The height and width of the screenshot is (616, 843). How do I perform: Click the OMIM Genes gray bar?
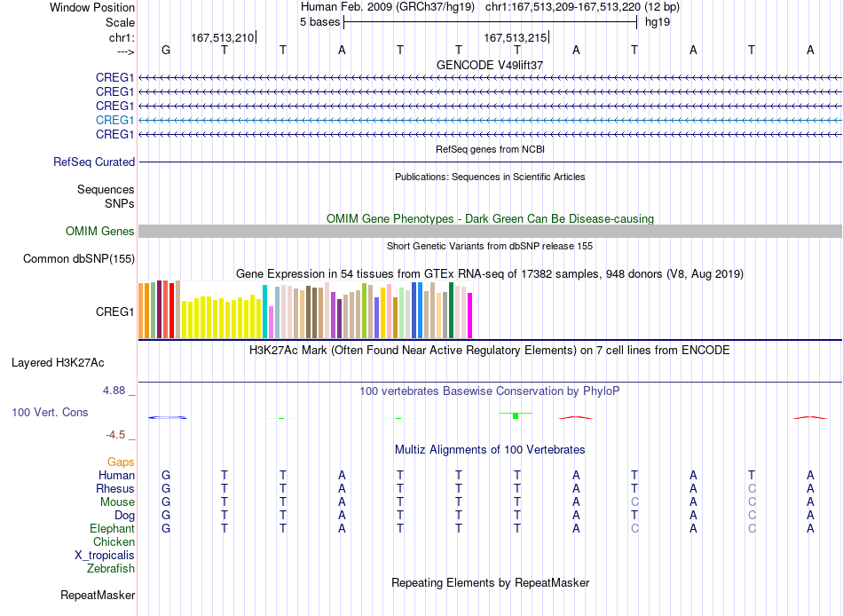click(x=490, y=232)
